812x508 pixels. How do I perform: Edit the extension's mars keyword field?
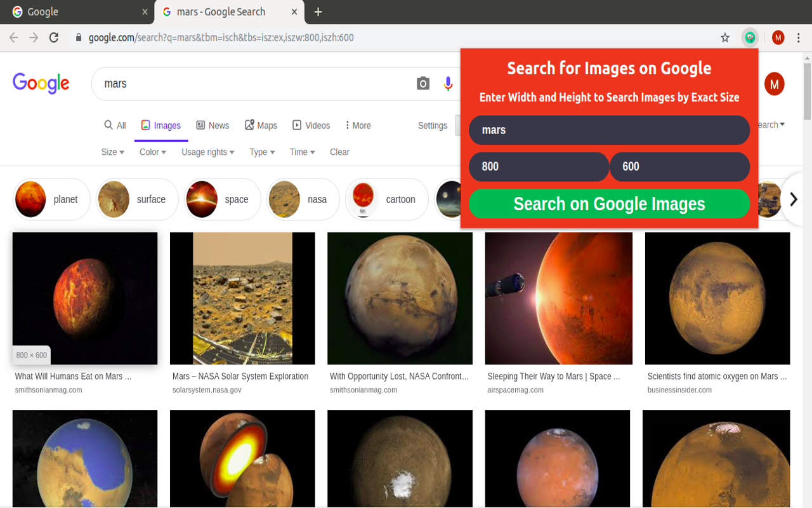(x=609, y=130)
